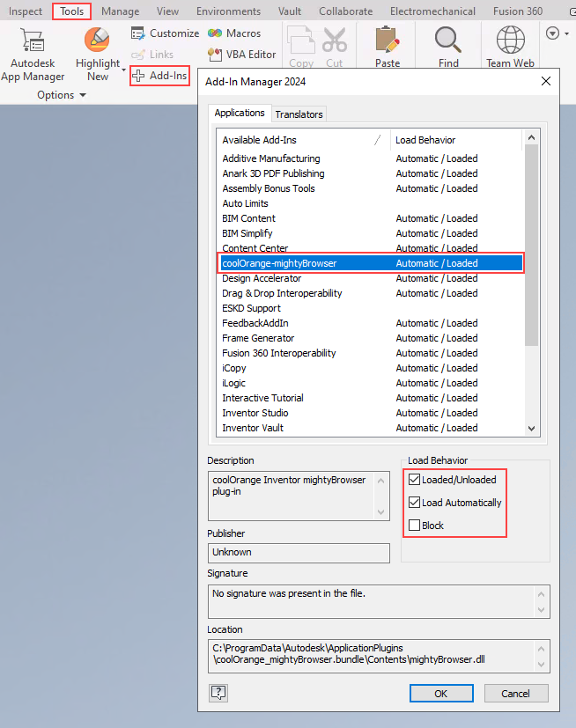Screen dimensions: 576x728
Task: Open the Customize tool
Action: tap(165, 33)
